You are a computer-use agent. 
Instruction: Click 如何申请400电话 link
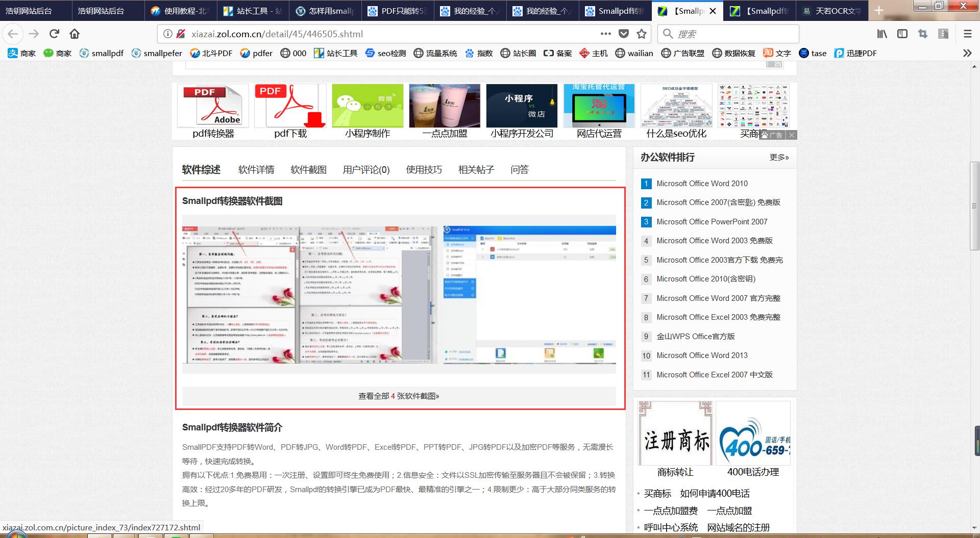715,494
